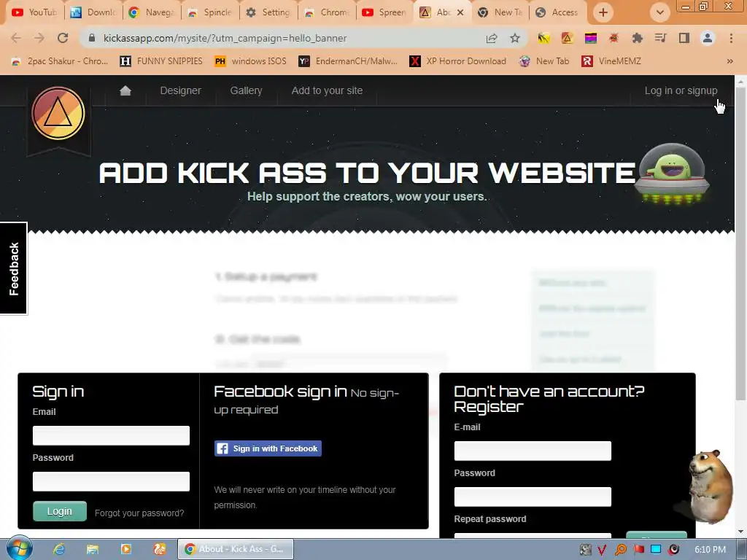The image size is (747, 560).
Task: Switch to the Access tab
Action: [x=558, y=12]
